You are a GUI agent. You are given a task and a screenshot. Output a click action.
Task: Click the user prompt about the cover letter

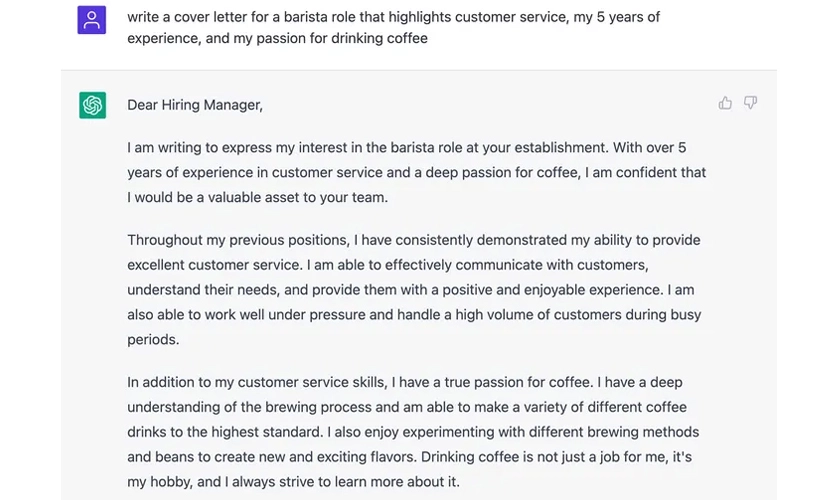[x=394, y=28]
